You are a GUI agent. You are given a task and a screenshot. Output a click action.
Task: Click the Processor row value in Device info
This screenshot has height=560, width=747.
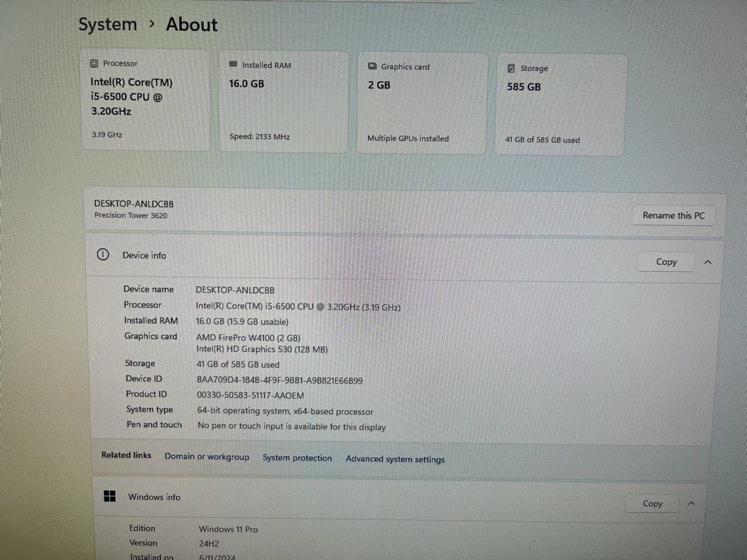pos(297,307)
